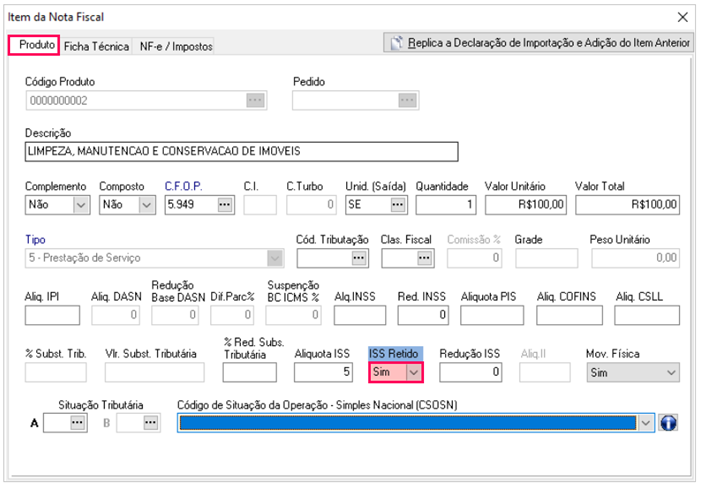Screen dimensions: 701x488
Task: Click the Código Produto lookup ellipsis button
Action: pyautogui.click(x=255, y=99)
